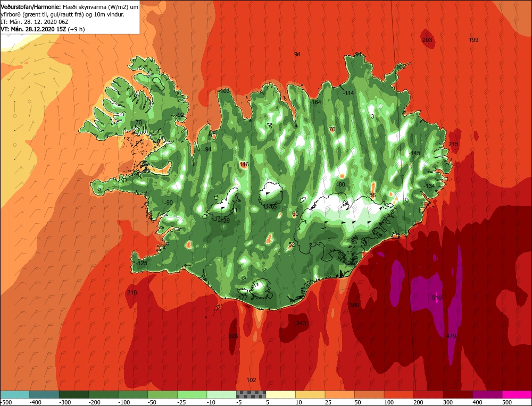The width and height of the screenshot is (532, 406).
Task: Pick the legend swatch between -100 and -50
Action: point(132,394)
